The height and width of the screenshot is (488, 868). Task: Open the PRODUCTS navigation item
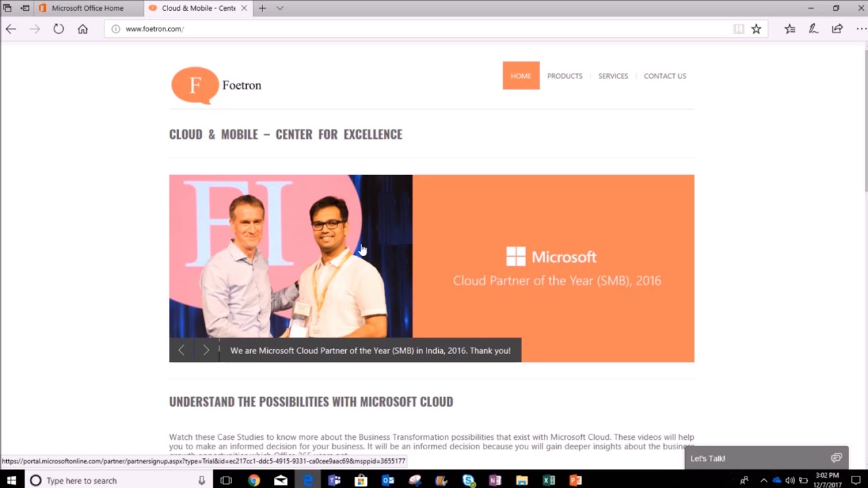565,76
